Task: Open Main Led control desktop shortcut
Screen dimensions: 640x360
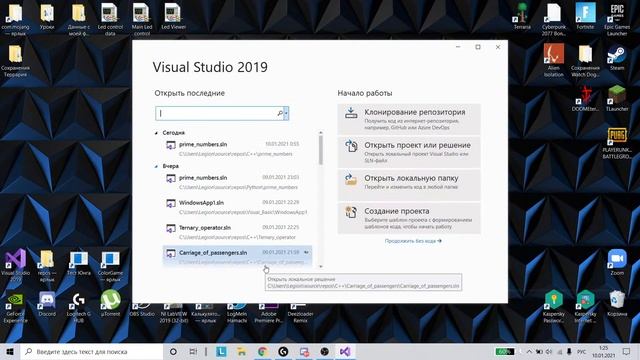Action: pyautogui.click(x=142, y=20)
